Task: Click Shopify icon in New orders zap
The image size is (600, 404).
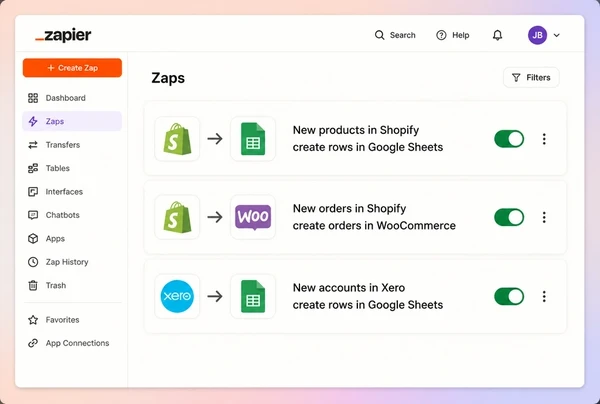Action: [177, 217]
